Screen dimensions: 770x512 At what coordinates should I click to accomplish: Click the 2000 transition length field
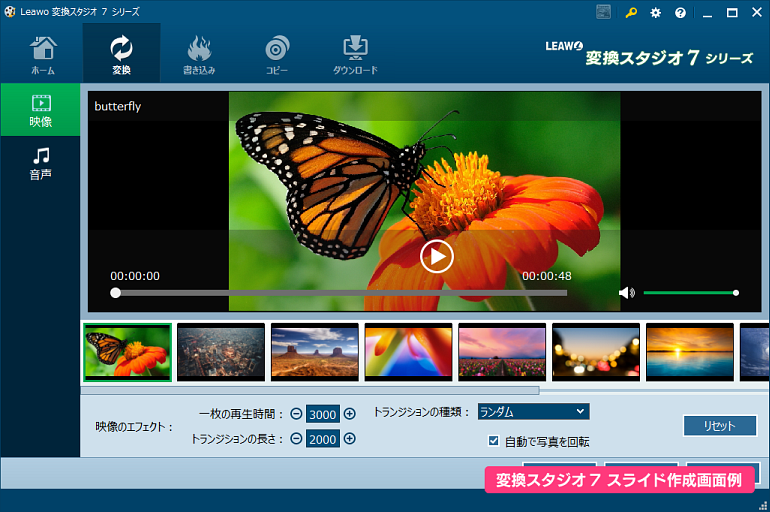point(323,439)
